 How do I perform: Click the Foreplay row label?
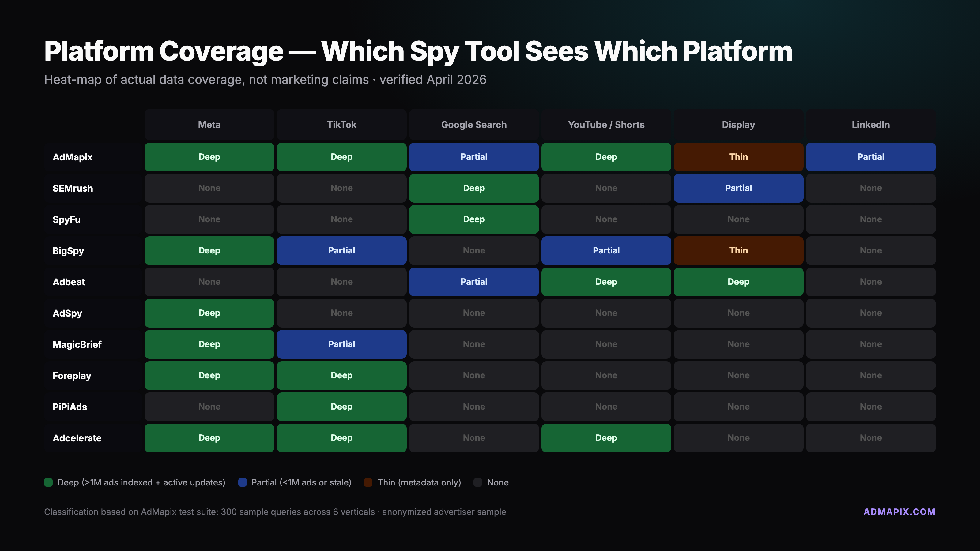click(72, 376)
